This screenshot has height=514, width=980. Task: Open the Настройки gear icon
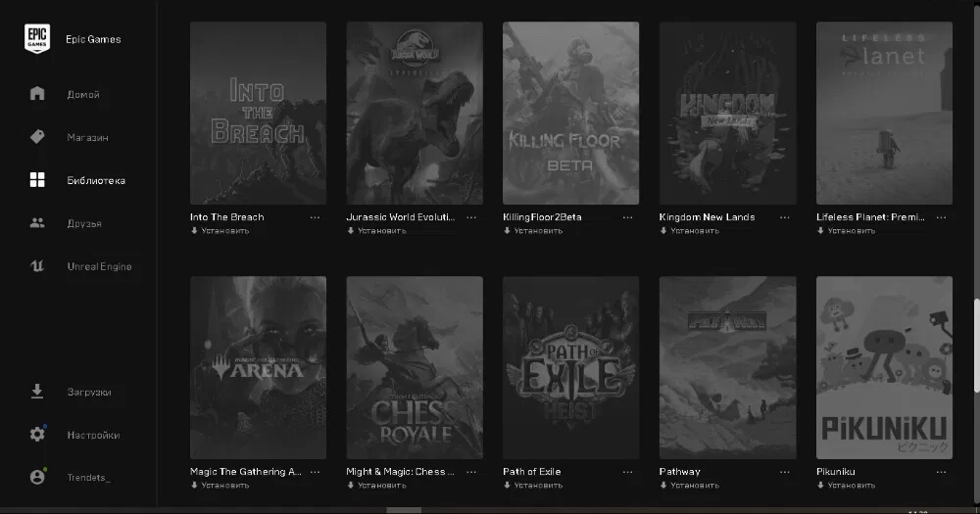37,434
